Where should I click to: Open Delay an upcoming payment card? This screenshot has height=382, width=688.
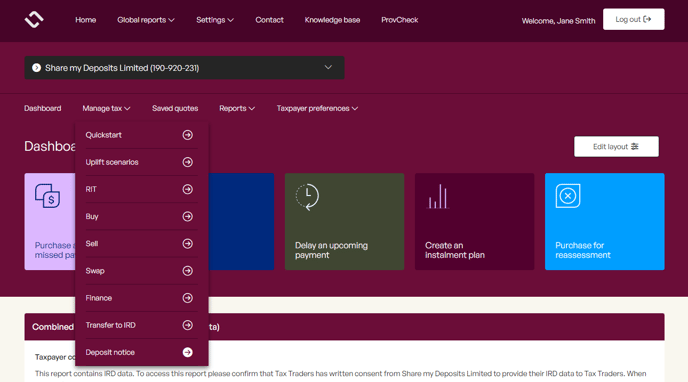click(344, 221)
